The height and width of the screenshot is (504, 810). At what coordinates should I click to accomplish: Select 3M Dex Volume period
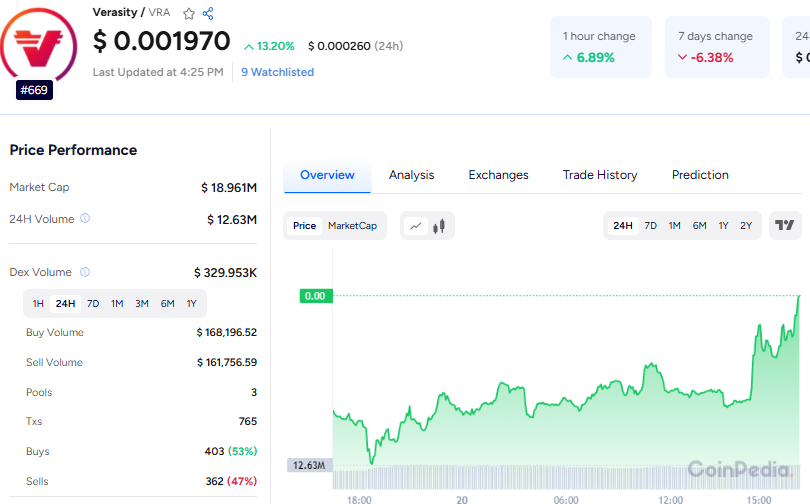coord(142,304)
